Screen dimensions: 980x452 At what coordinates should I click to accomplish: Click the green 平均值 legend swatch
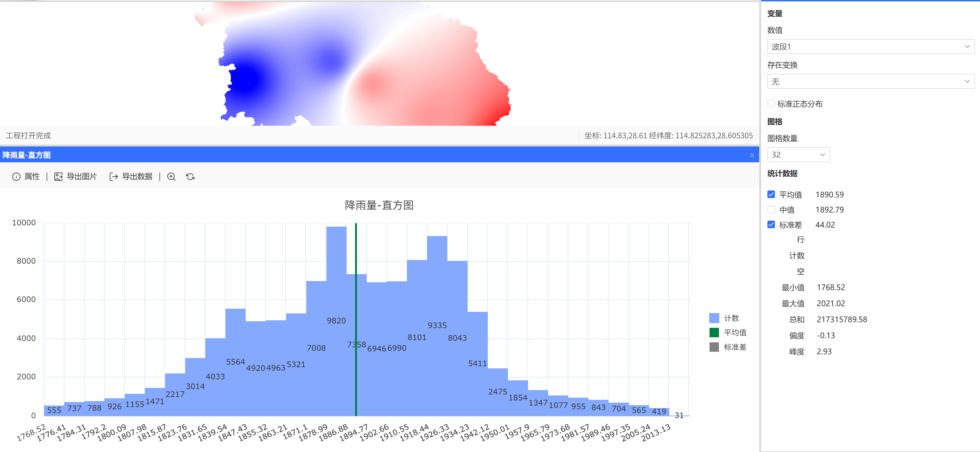click(714, 332)
